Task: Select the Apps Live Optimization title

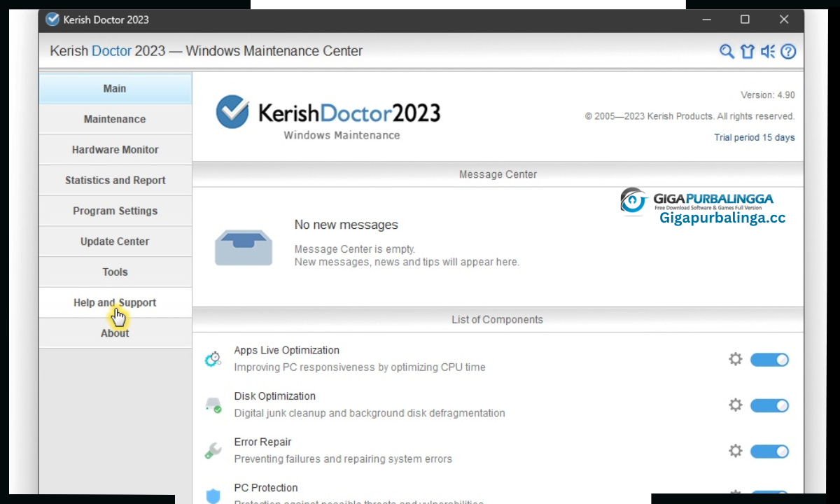Action: click(286, 350)
